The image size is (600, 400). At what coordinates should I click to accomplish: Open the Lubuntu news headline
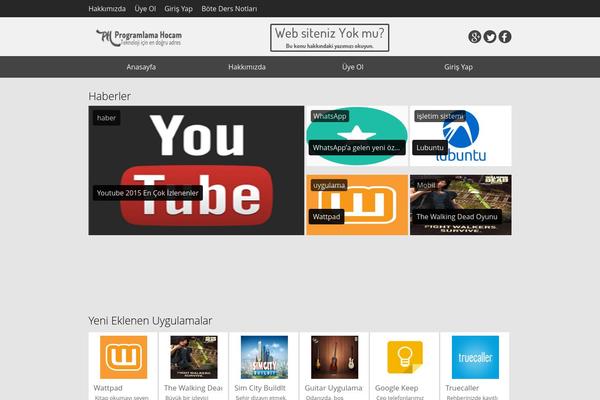click(430, 148)
